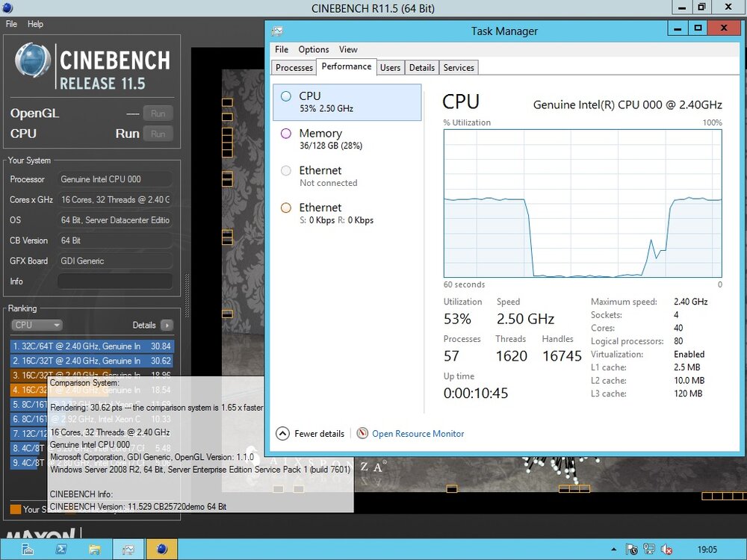Select the Performance tab
This screenshot has height=560, width=747.
347,66
